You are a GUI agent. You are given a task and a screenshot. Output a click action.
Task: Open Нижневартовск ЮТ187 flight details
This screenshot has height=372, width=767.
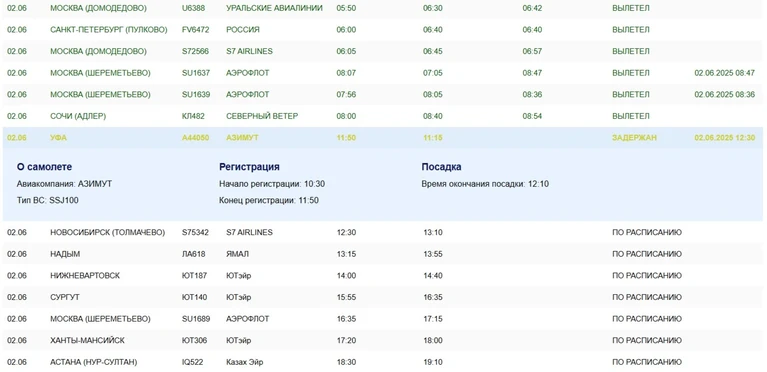383,276
